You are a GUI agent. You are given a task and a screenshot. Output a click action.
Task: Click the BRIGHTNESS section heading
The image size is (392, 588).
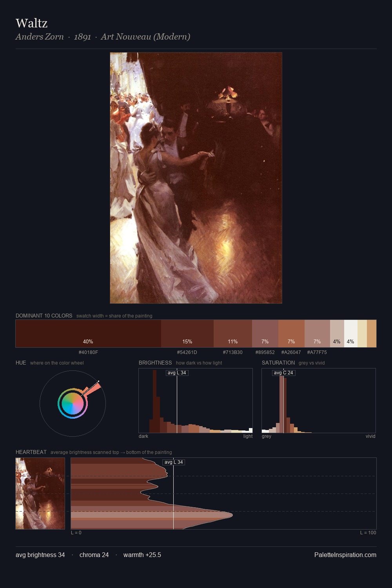coord(155,363)
